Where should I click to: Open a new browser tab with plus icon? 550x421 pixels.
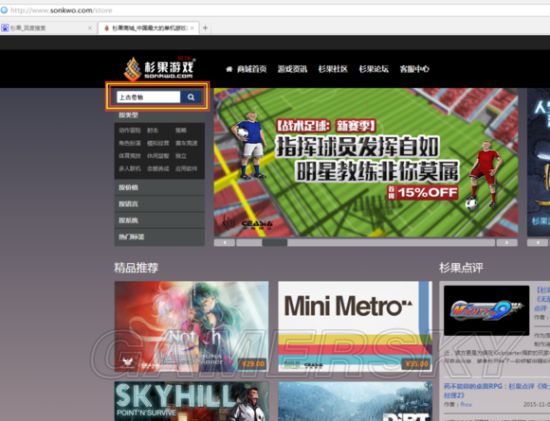tap(205, 28)
